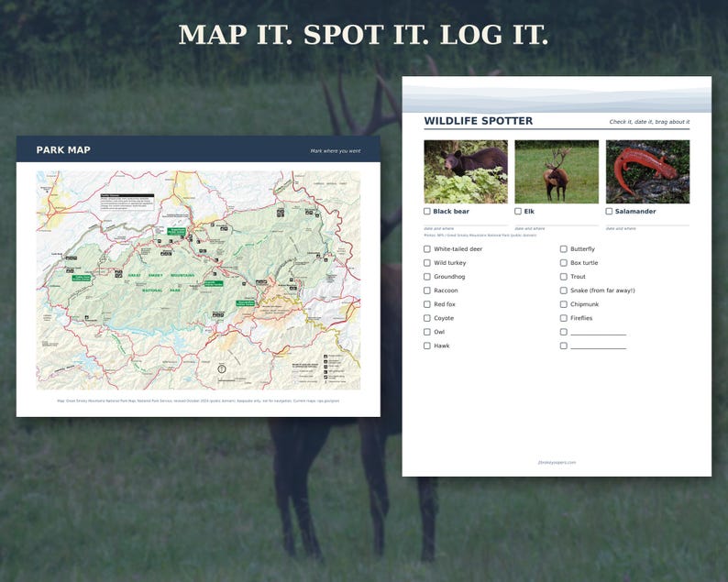
Task: Click the elk photo thumbnail
Action: pos(557,171)
